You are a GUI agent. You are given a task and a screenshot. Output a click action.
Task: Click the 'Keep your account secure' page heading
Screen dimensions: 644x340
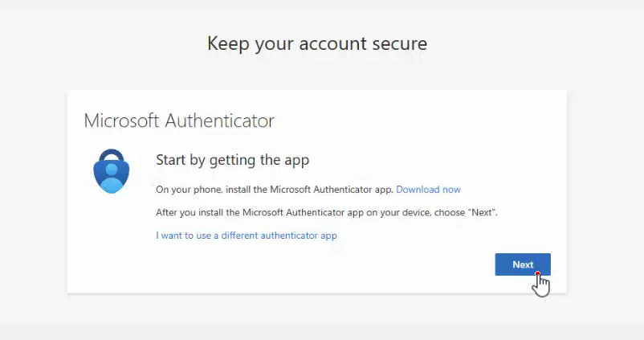[317, 43]
